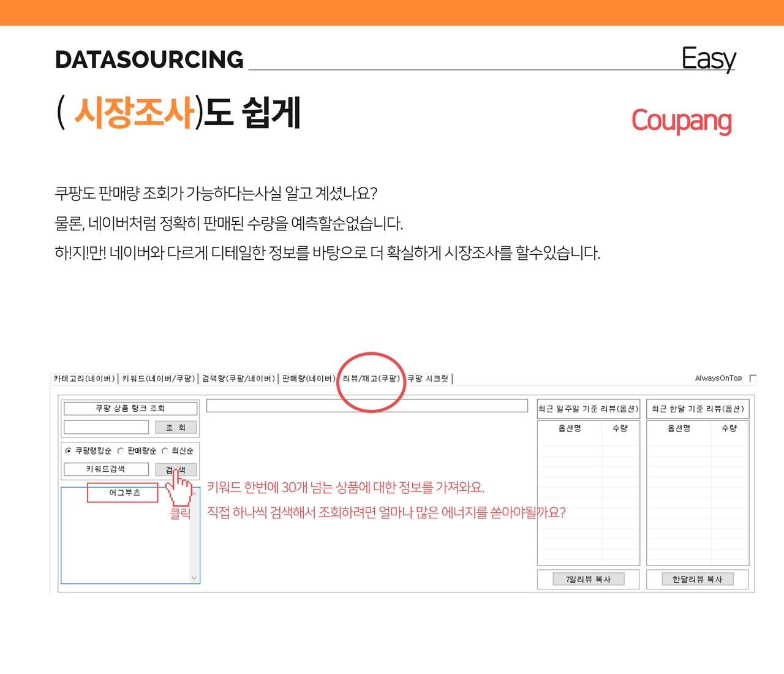Click the 검색 button next to 키워드검색
Viewport: 784px width, 674px height.
(x=176, y=470)
